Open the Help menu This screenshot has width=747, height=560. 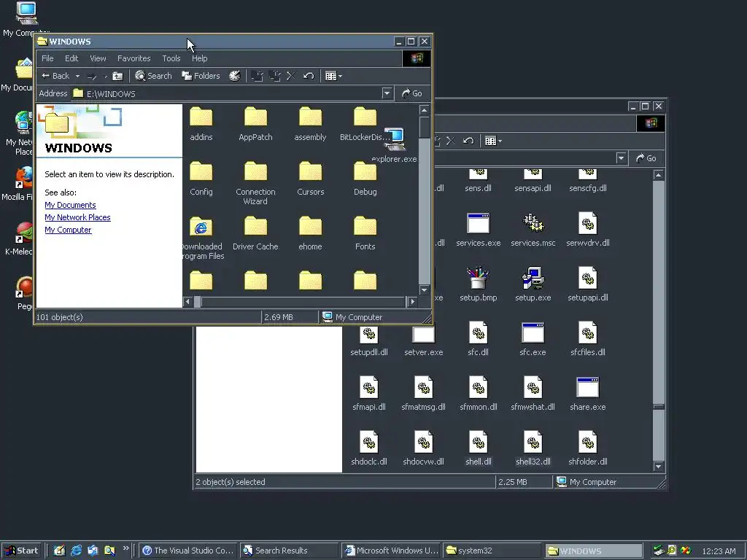tap(199, 58)
